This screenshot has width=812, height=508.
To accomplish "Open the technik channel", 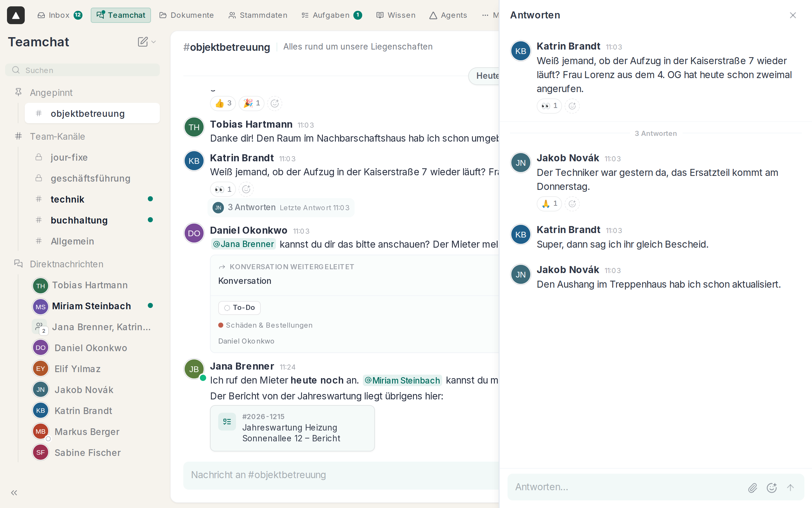I will [x=92, y=199].
